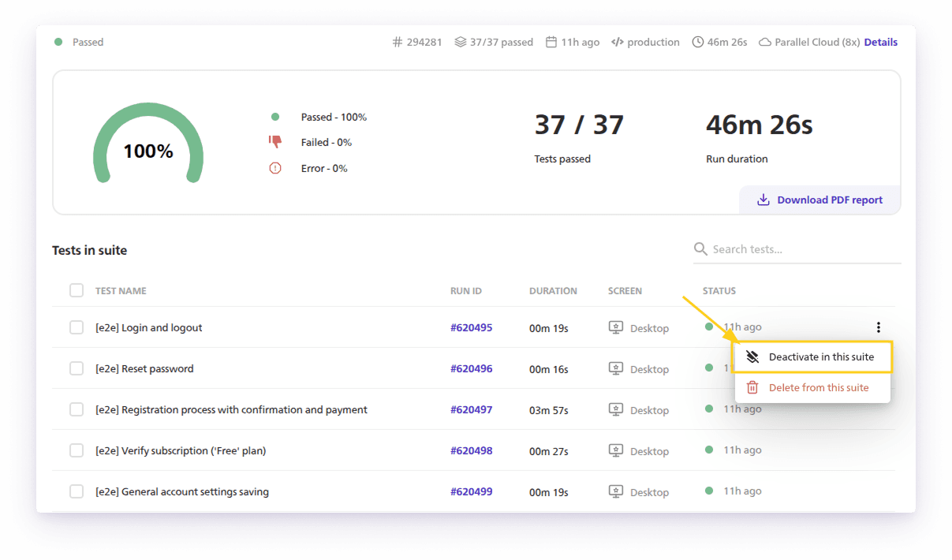Click the 100% pass rate gauge

[x=148, y=147]
